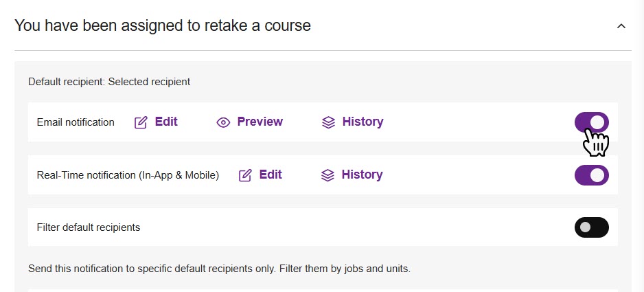644x292 pixels.
Task: Click the eye icon for email Preview
Action: point(223,122)
